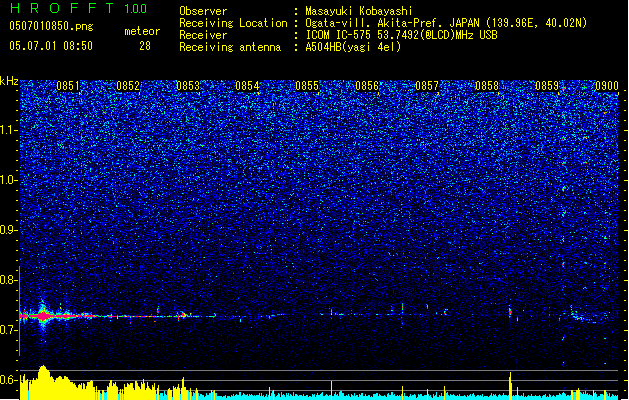
Task: Click time marker 0900
Action: [x=607, y=86]
